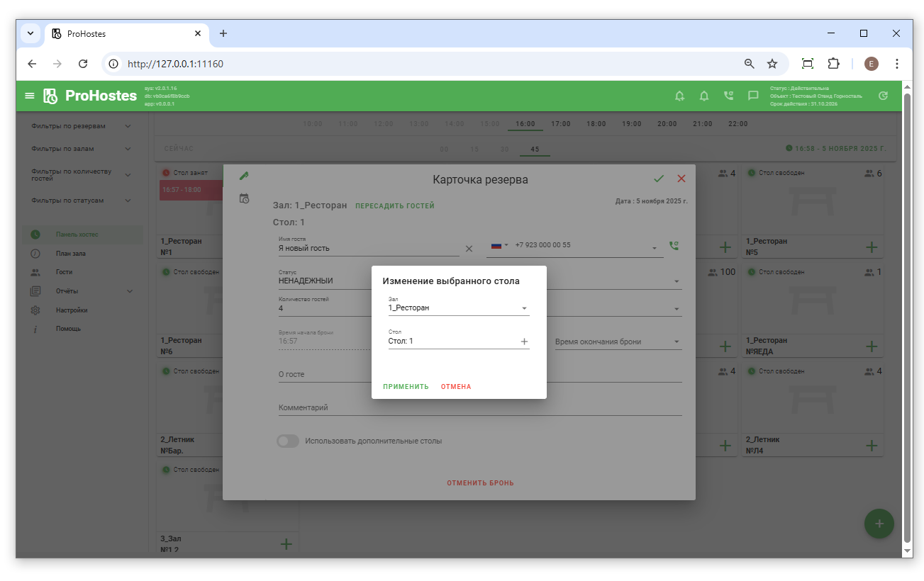This screenshot has width=924, height=581.
Task: Click the pencil edit icon on reservation card
Action: (244, 176)
